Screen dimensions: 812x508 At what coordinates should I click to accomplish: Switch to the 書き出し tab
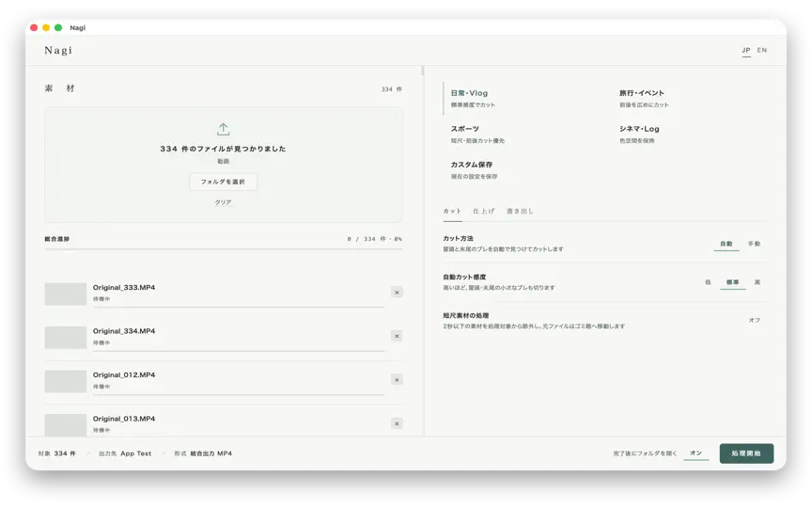pos(520,212)
